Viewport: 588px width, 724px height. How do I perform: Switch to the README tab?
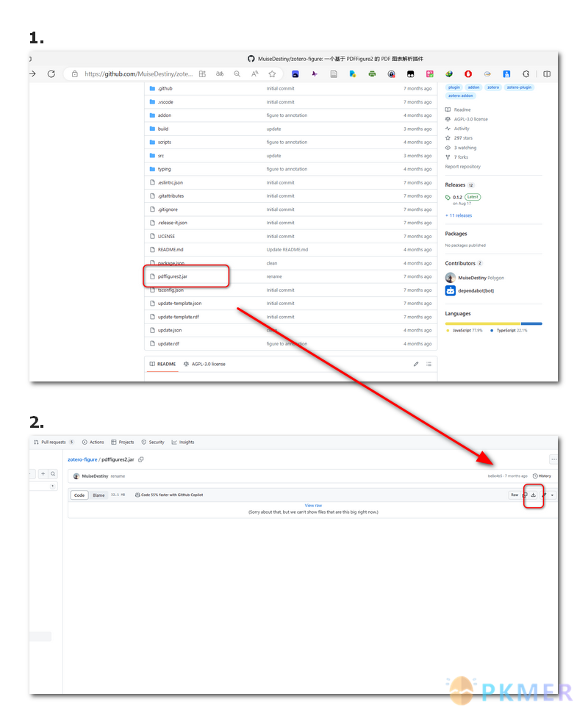click(163, 364)
